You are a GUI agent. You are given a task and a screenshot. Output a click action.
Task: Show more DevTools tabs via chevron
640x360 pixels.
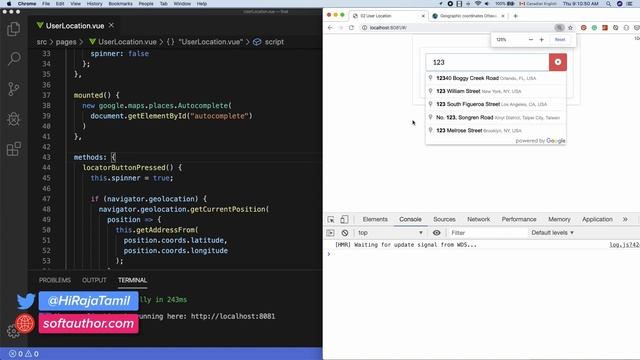(x=625, y=219)
